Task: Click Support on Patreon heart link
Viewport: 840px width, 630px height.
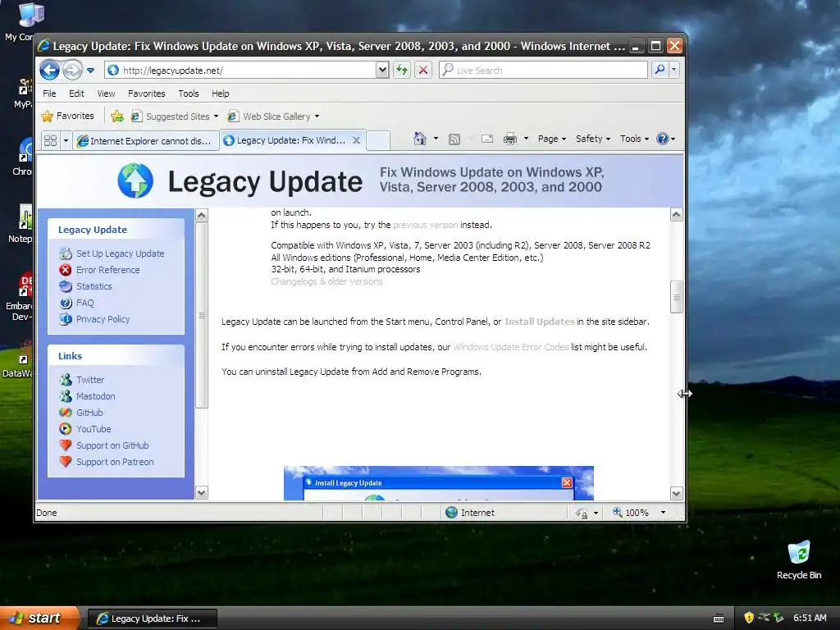Action: 115,462
